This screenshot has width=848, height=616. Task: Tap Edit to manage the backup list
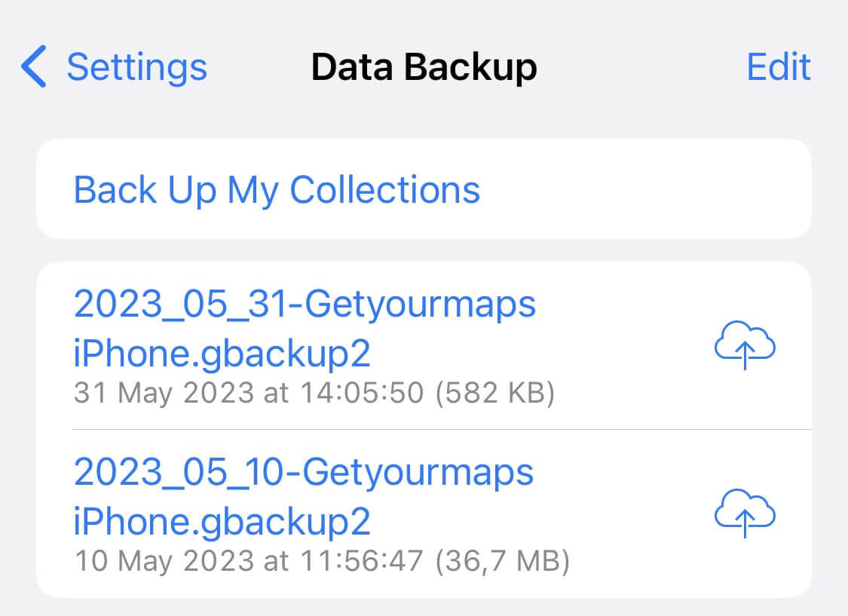(779, 66)
